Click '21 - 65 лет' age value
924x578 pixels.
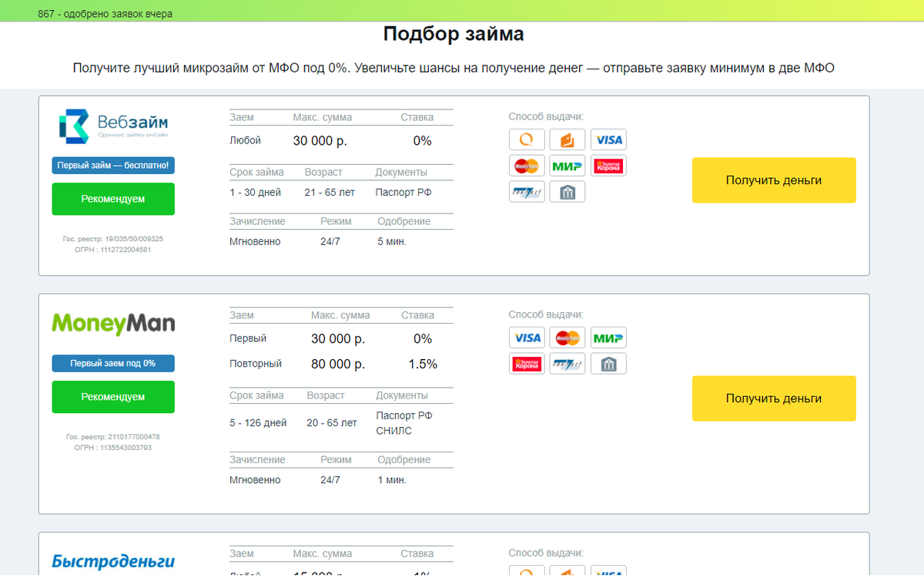click(330, 193)
